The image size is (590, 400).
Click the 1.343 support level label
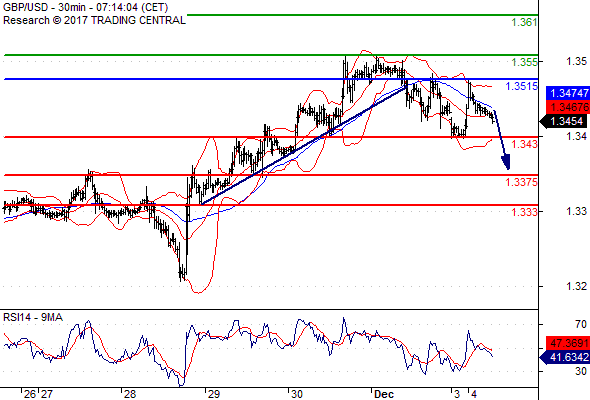pyautogui.click(x=525, y=144)
